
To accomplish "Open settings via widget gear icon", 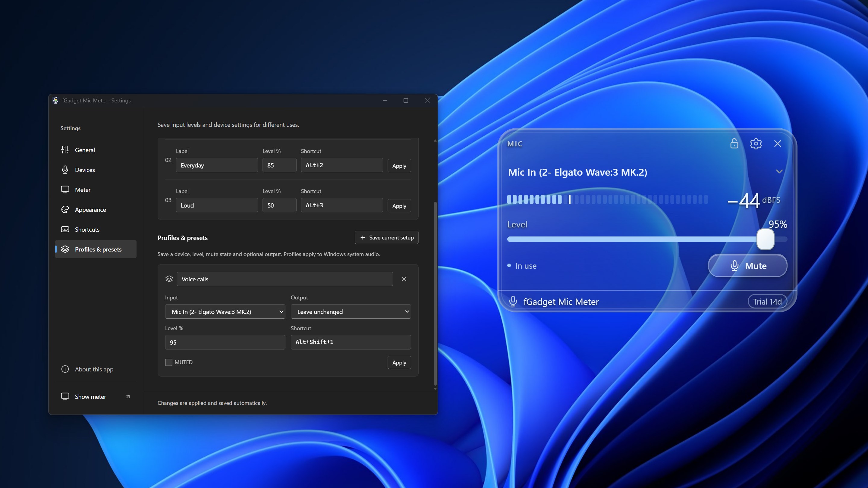I will tap(756, 143).
